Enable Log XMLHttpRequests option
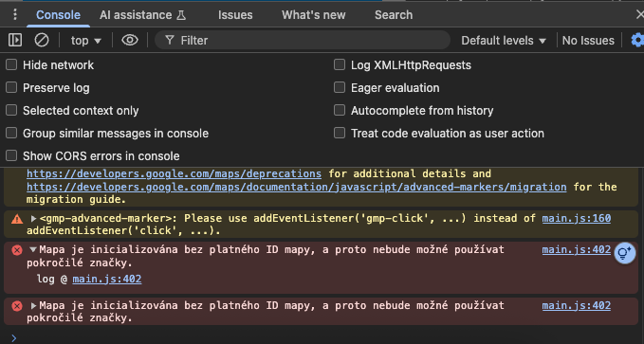 click(x=340, y=64)
